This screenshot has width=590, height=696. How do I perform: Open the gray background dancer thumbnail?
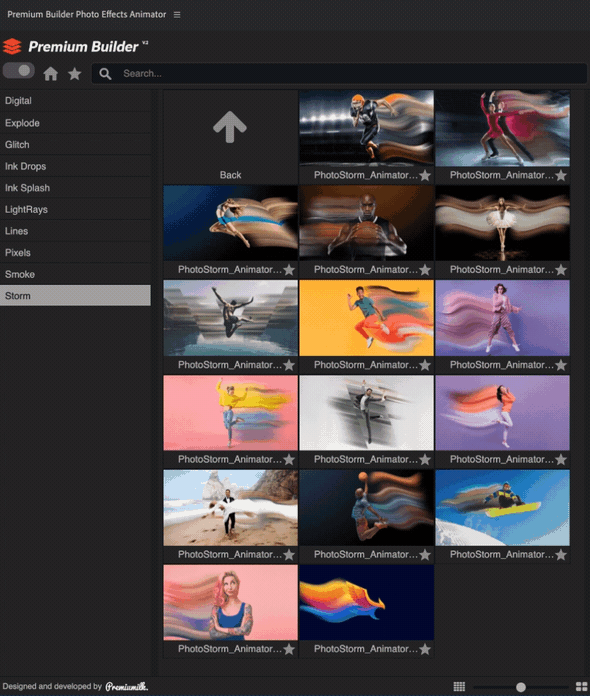tap(366, 413)
